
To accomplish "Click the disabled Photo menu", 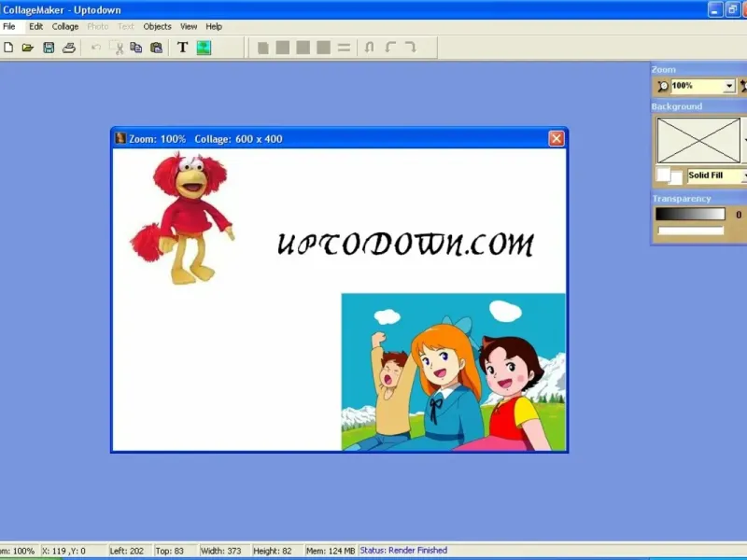I will click(x=98, y=27).
